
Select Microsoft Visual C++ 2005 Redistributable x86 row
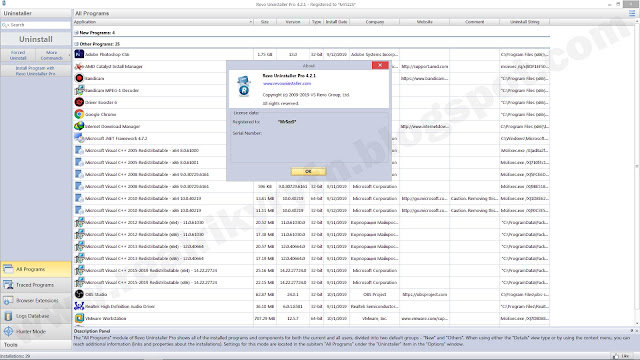point(311,162)
